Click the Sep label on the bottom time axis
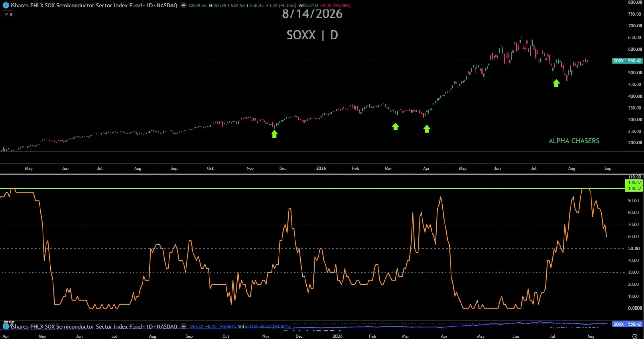The image size is (644, 339). pyautogui.click(x=189, y=336)
